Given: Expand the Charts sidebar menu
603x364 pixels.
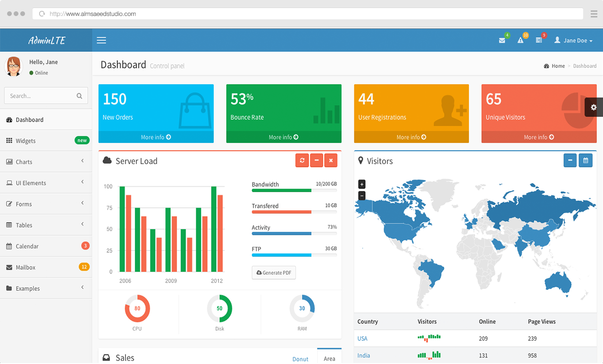Looking at the screenshot, I should point(46,162).
